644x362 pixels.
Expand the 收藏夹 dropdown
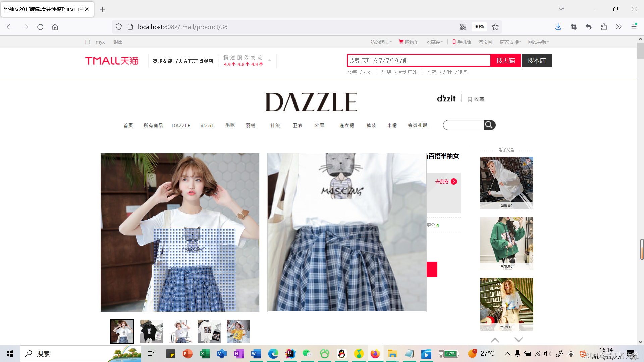point(435,42)
